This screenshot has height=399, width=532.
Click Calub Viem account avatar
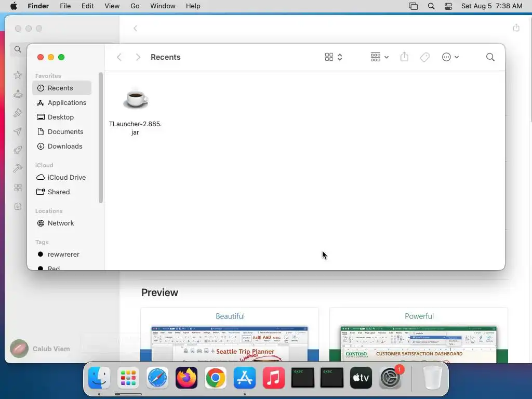pos(19,349)
